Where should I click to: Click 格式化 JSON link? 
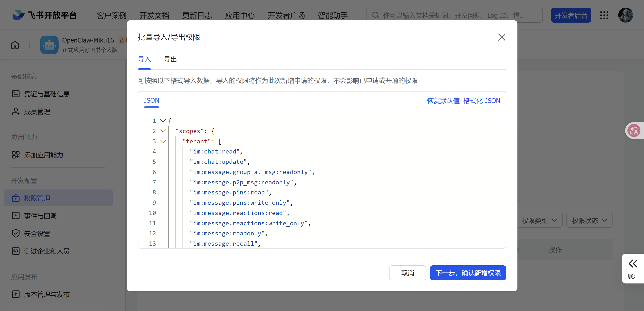coord(481,101)
